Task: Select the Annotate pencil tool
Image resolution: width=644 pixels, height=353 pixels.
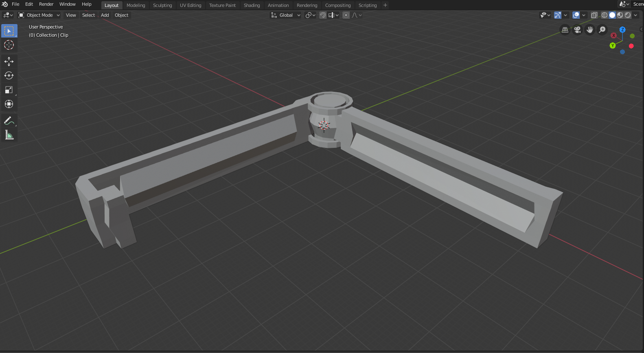Action: point(9,121)
